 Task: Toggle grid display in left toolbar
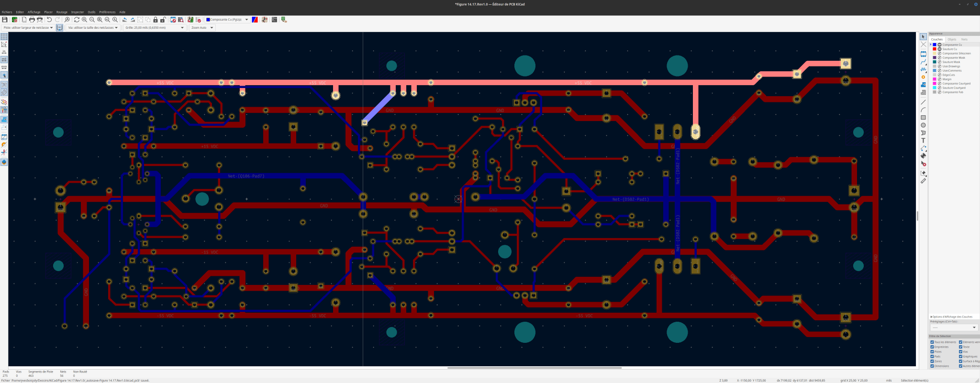[4, 37]
